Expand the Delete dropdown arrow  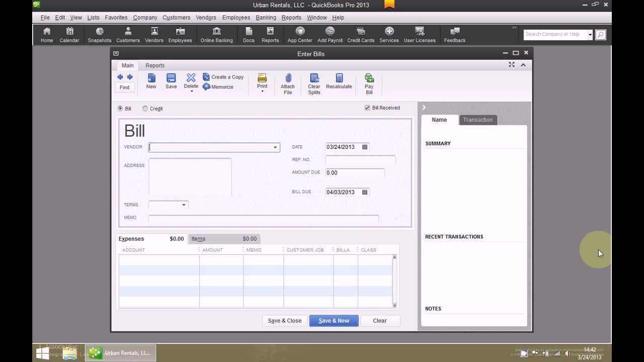click(191, 92)
